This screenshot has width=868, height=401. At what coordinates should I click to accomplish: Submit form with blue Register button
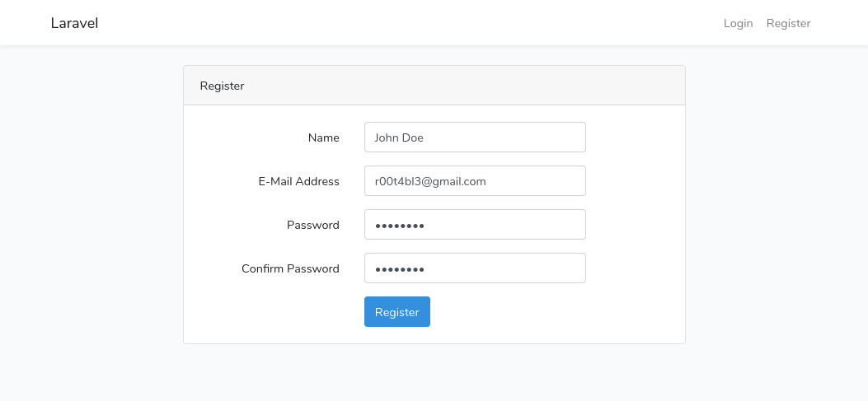click(397, 312)
